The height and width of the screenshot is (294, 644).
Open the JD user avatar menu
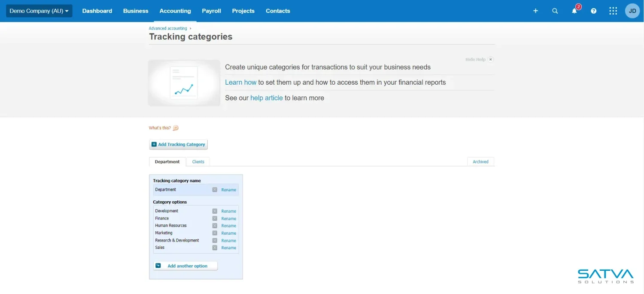pos(632,11)
